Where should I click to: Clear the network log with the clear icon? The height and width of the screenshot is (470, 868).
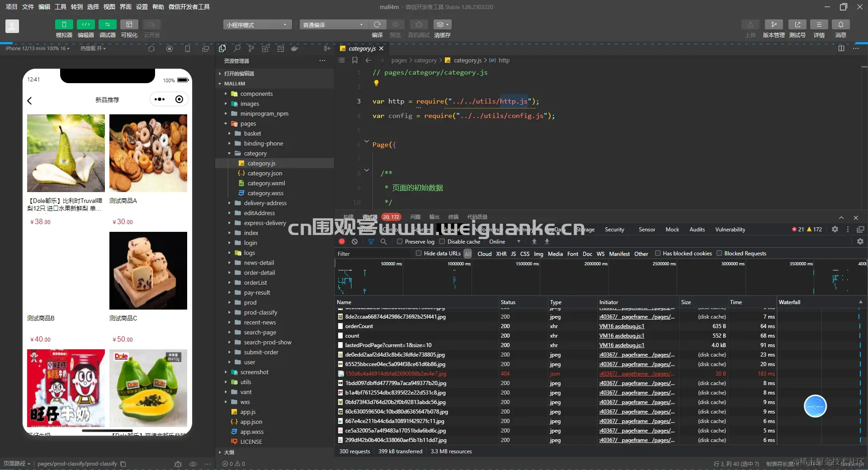(355, 242)
